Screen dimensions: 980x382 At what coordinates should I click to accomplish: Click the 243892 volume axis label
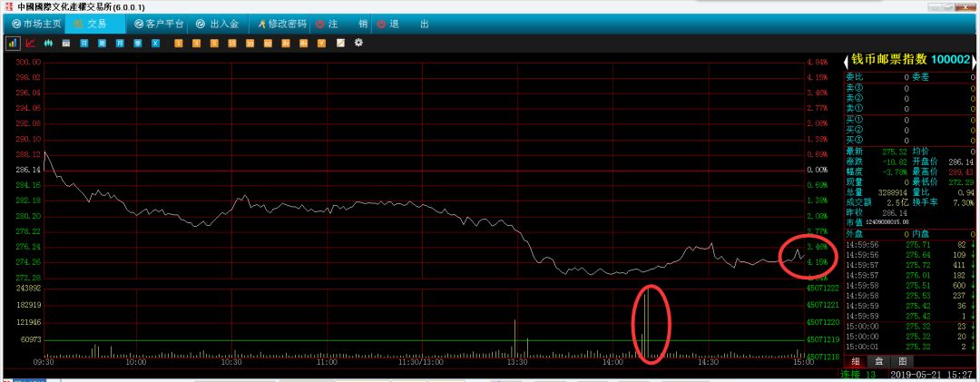pyautogui.click(x=28, y=289)
